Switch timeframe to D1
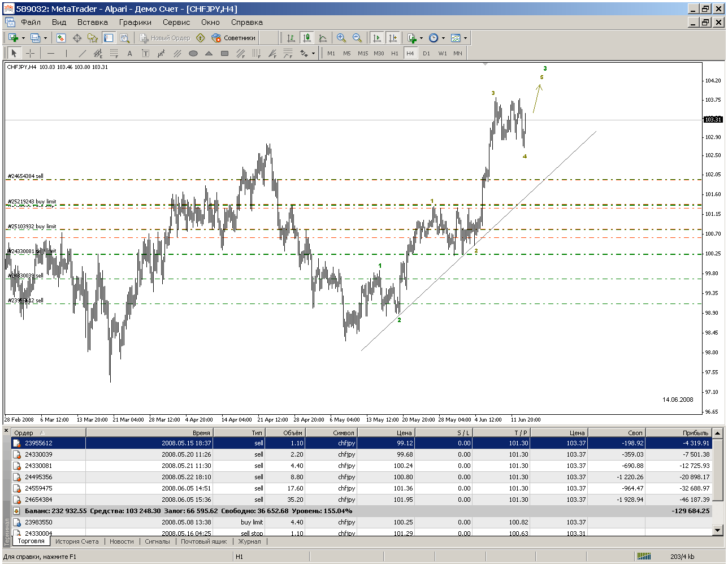Screen dimensions: 728x564 (426, 53)
